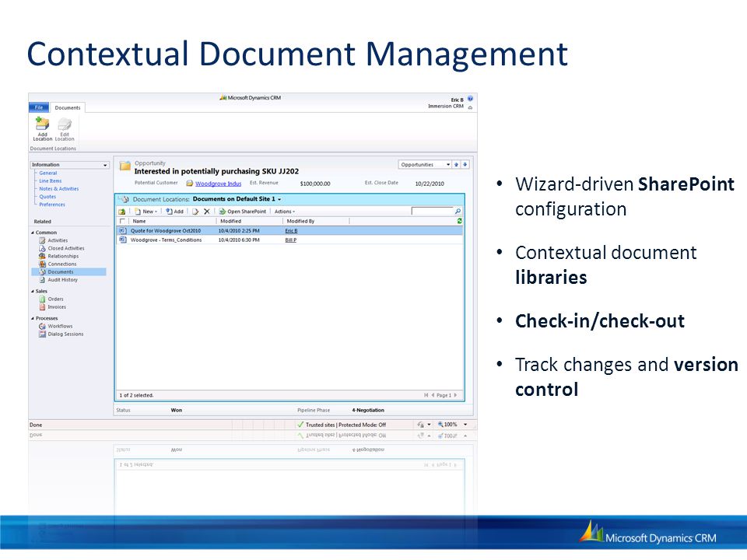The image size is (747, 560).
Task: Go to the Line Items section
Action: (x=51, y=181)
